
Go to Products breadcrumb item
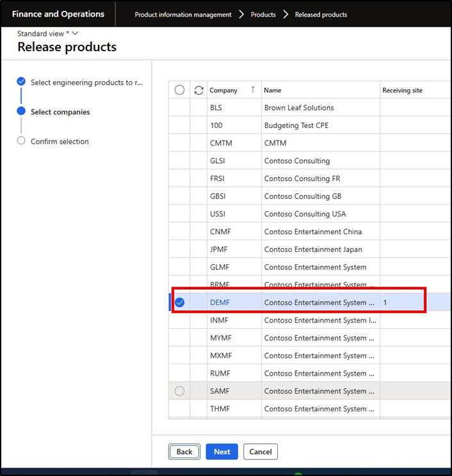pos(263,15)
